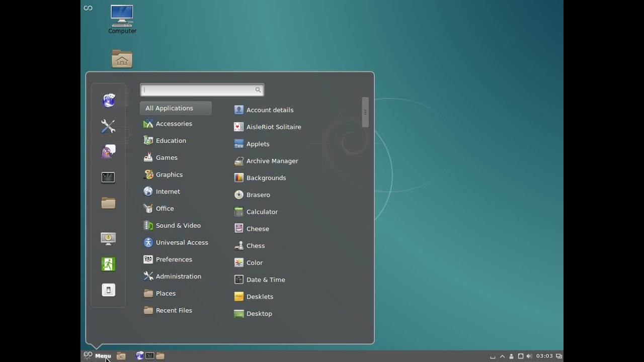Click the green Logout icon
The height and width of the screenshot is (362, 644).
108,264
